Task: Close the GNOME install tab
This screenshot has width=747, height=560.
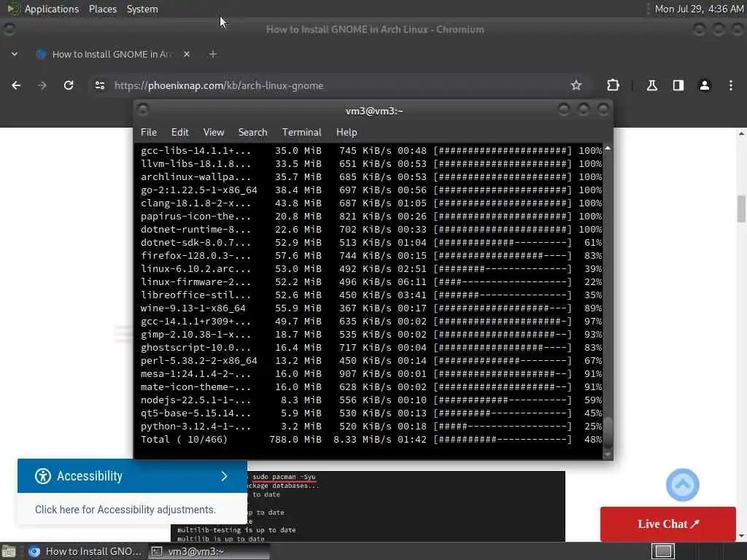Action: (x=187, y=54)
